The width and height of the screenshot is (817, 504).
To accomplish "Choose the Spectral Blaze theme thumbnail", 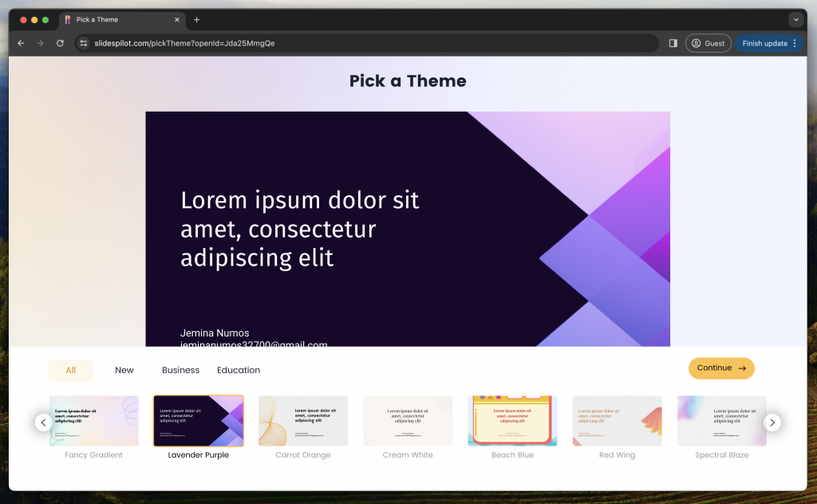I will [722, 421].
